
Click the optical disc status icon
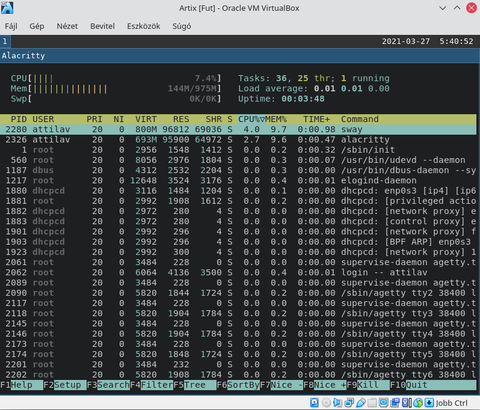326,403
